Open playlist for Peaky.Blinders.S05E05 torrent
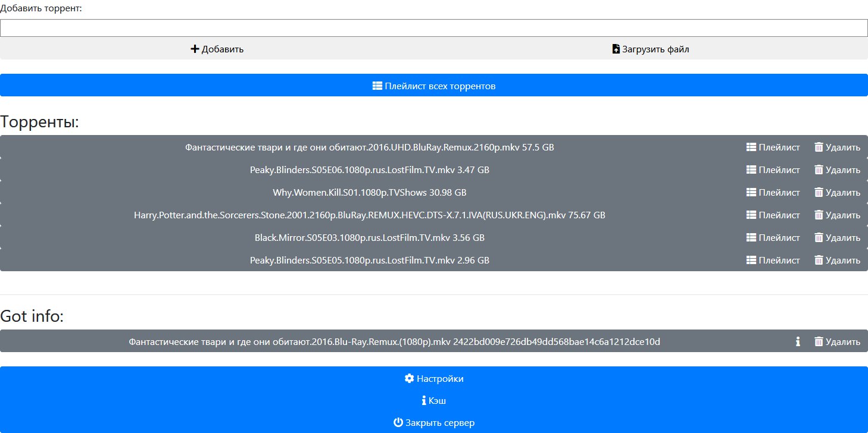The image size is (868, 433). 773,260
